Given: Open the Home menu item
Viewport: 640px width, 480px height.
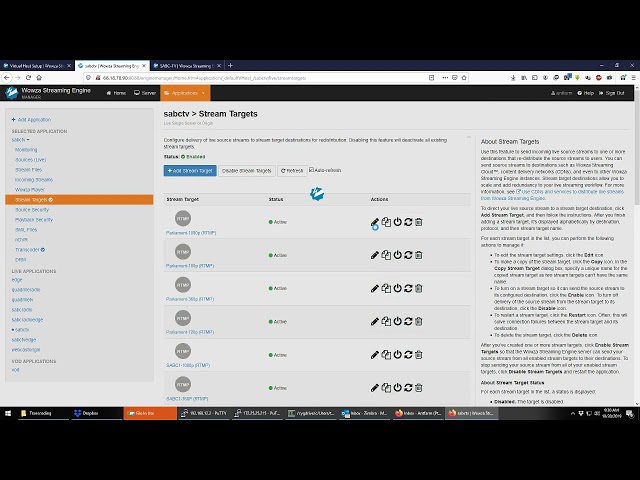Looking at the screenshot, I should [116, 93].
